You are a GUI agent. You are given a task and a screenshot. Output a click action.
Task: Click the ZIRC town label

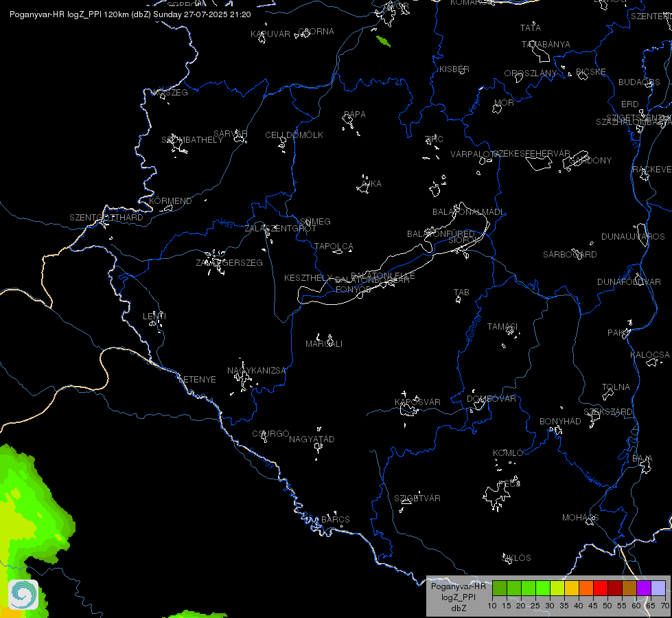(x=434, y=139)
